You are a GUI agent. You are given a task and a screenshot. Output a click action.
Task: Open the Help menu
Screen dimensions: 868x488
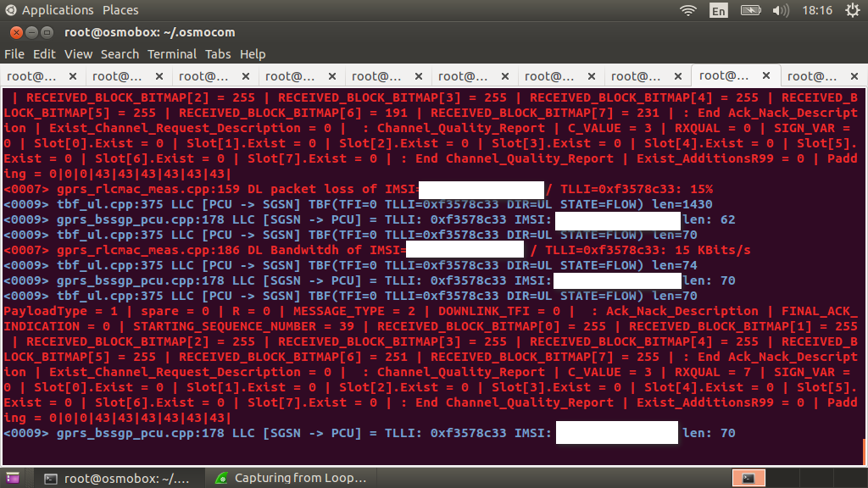(x=253, y=54)
